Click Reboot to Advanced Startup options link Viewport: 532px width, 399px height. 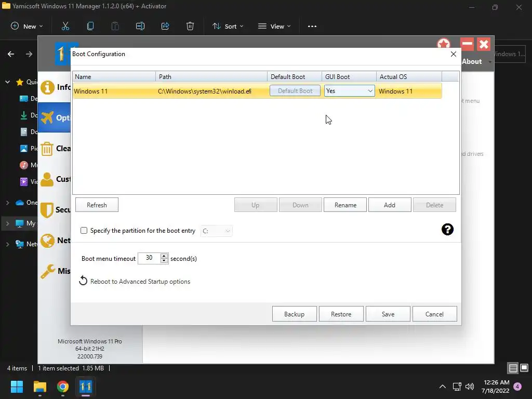tap(140, 282)
